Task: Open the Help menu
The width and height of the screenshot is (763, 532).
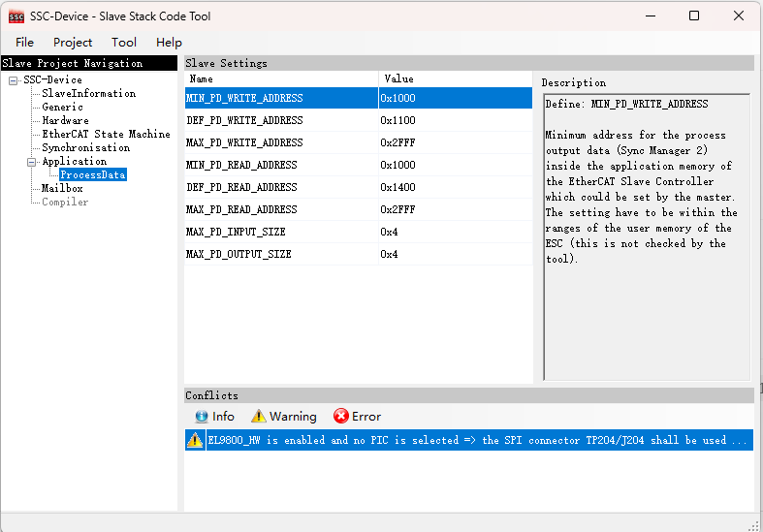Action: [x=169, y=43]
